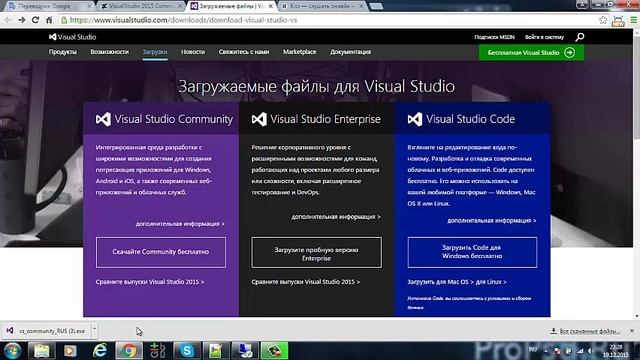The height and width of the screenshot is (360, 640).
Task: Click Подписки MSDN link
Action: [x=494, y=37]
